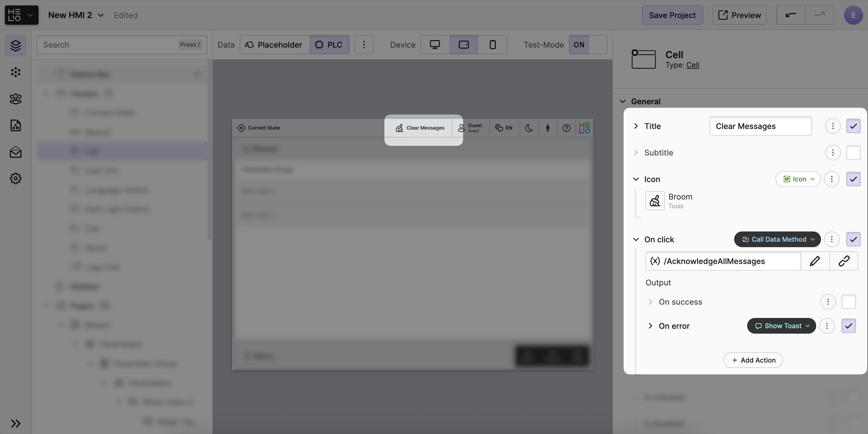Expand the On success section
868x434 pixels.
(650, 302)
